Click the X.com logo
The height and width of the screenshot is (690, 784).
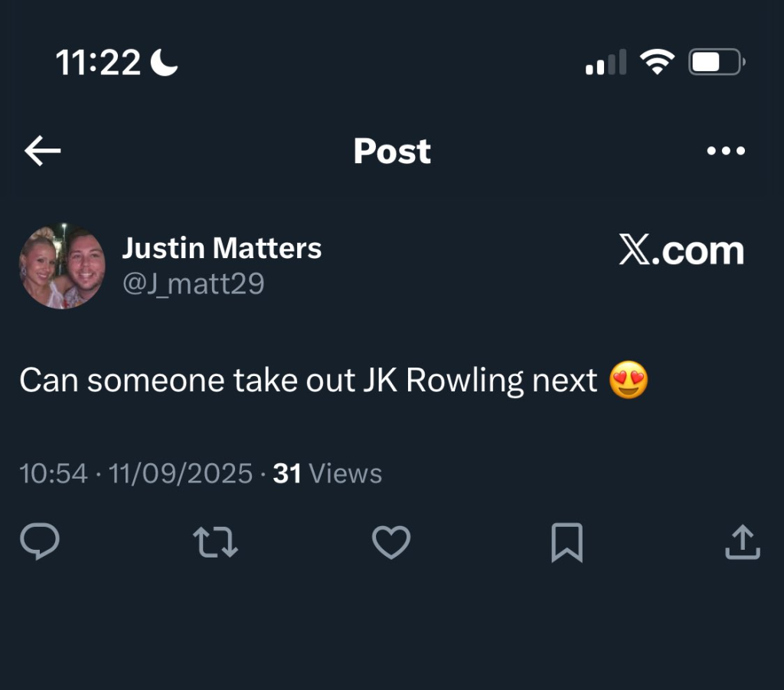(x=681, y=251)
